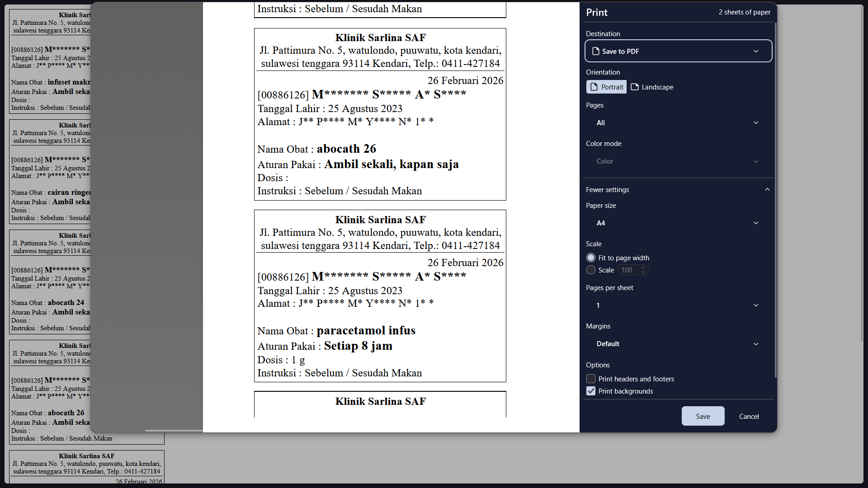868x488 pixels.
Task: Collapse the Fewer settings section
Action: [x=678, y=190]
